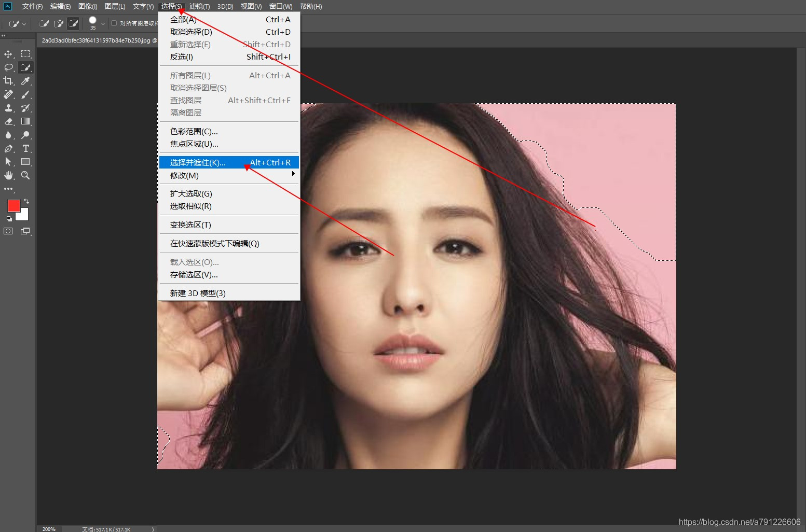Click the red foreground color swatch
The height and width of the screenshot is (532, 806).
click(x=13, y=205)
